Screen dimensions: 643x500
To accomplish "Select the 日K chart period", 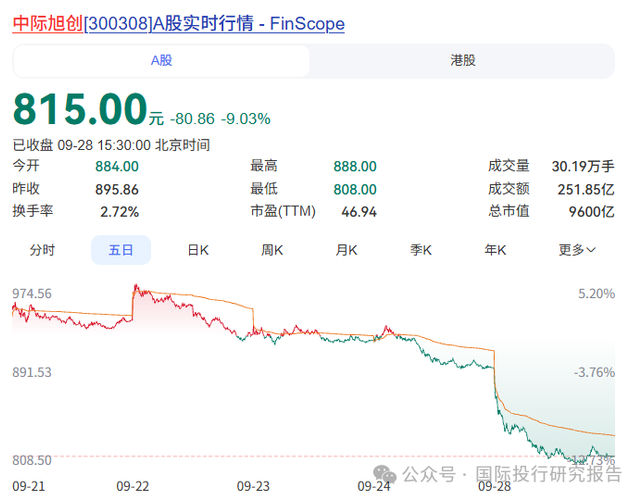I will [x=198, y=250].
